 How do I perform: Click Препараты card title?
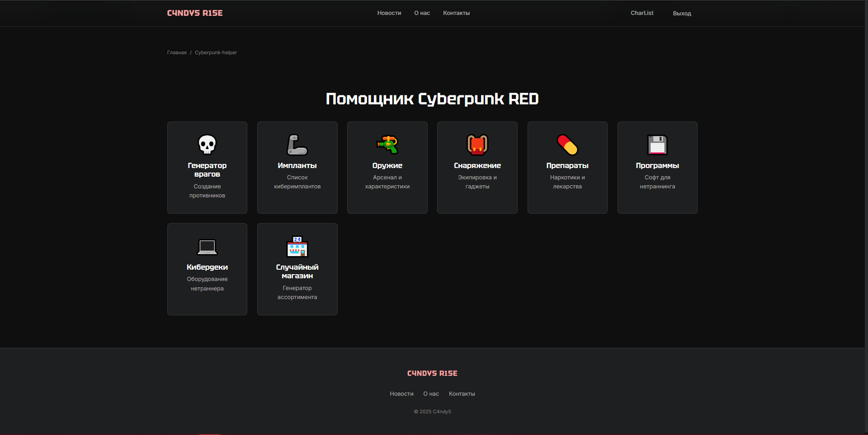567,166
